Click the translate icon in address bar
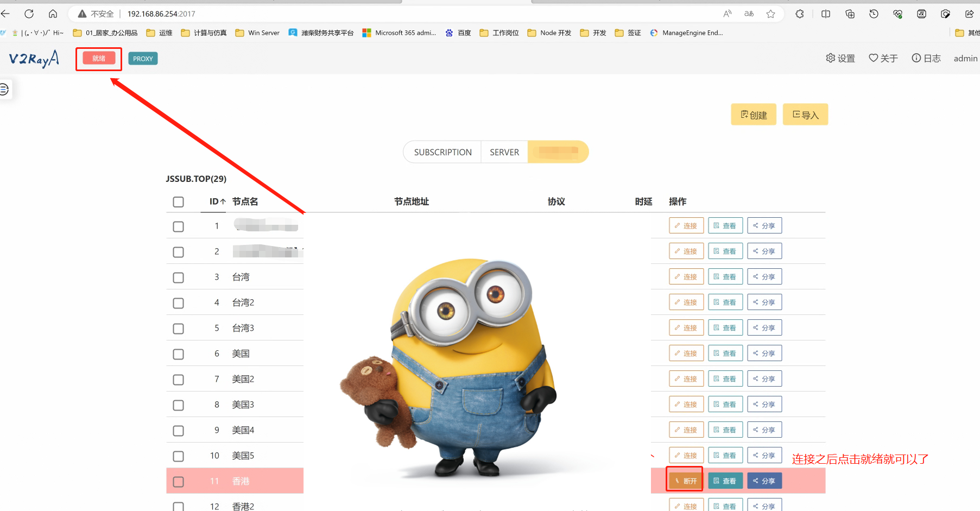The height and width of the screenshot is (511, 980). click(749, 14)
